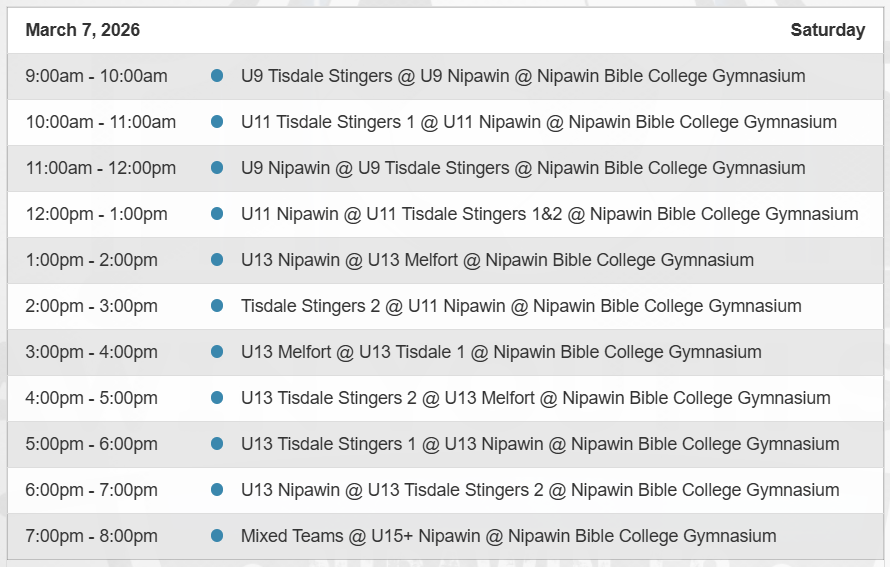Open U9 Tisdale Stingers @ U9 Nipawin event
The image size is (890, 567).
[x=522, y=76]
